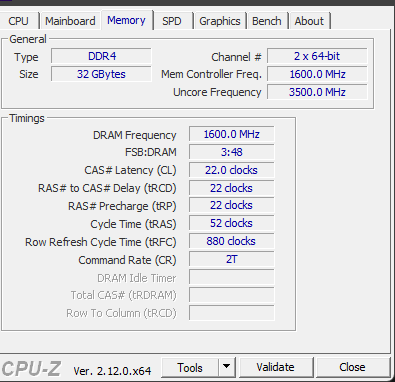Click the Uncore Frequency label
395x382 pixels.
coord(217,92)
